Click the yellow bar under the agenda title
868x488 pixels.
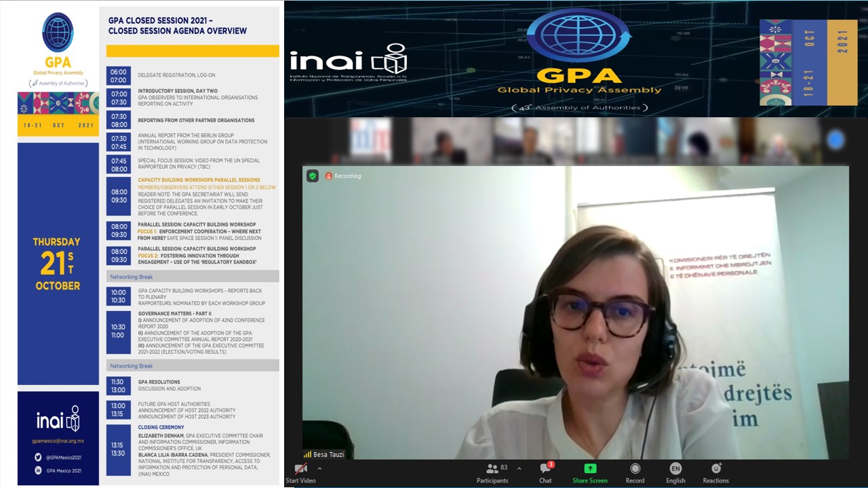193,51
